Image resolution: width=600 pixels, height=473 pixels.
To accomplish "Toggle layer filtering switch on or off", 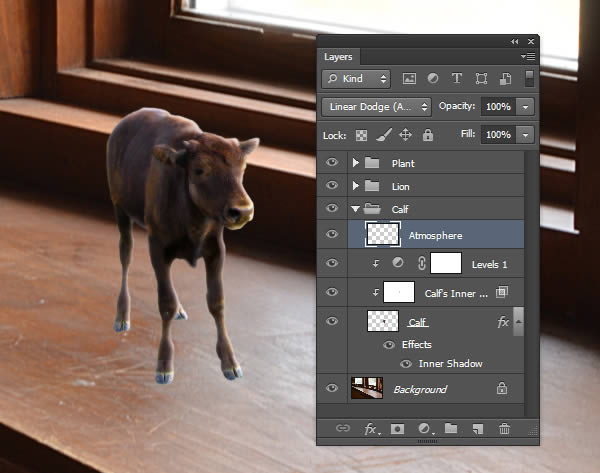I will 529,78.
